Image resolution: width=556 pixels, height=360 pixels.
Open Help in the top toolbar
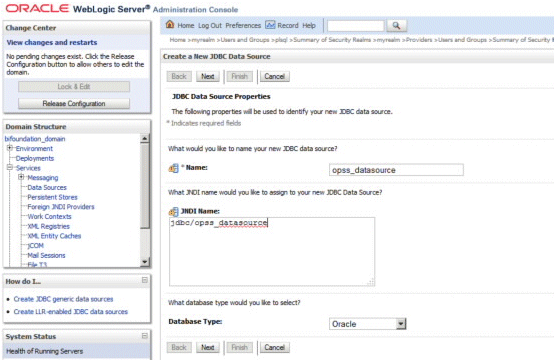coord(309,26)
